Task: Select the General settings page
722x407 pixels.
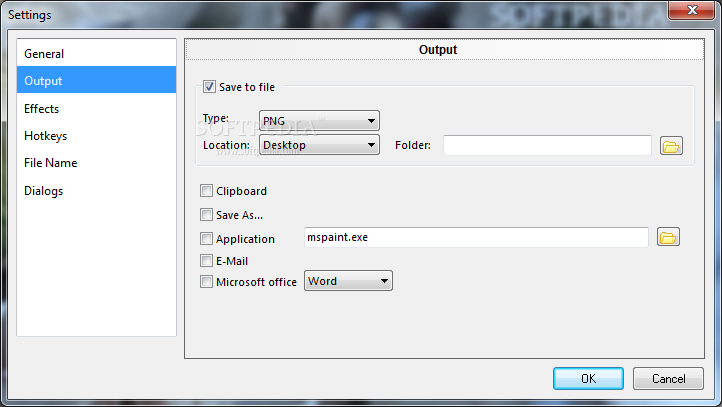Action: click(x=96, y=53)
